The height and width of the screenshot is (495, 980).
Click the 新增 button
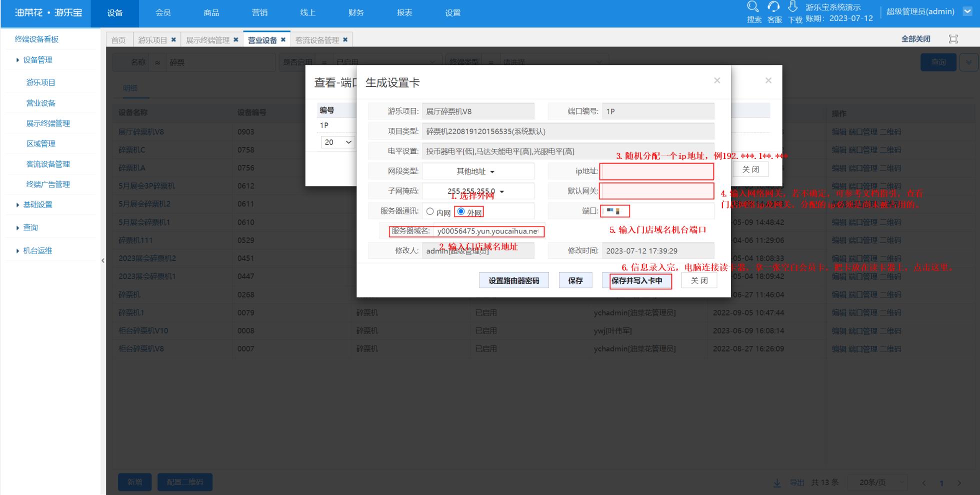tap(134, 482)
